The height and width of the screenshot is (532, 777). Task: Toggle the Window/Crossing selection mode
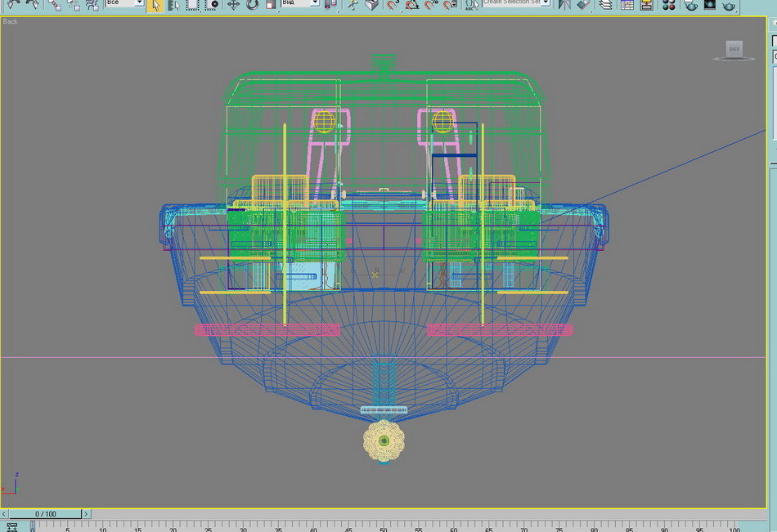pyautogui.click(x=213, y=5)
